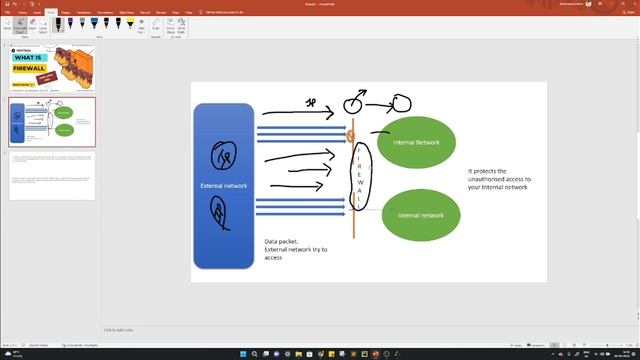This screenshot has width=640, height=360.
Task: Click the Add Pen button
Action: click(141, 26)
